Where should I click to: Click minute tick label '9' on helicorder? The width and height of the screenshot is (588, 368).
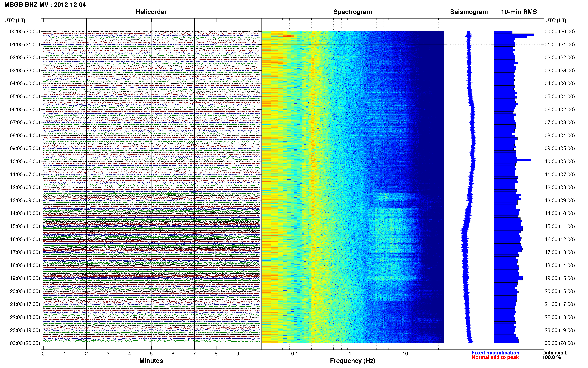pyautogui.click(x=238, y=354)
